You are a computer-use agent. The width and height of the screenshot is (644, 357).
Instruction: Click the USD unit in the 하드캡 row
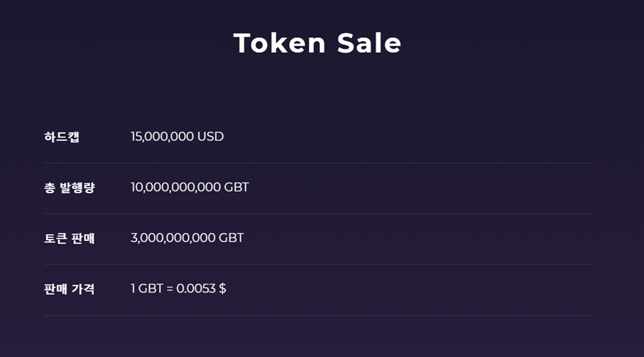210,137
